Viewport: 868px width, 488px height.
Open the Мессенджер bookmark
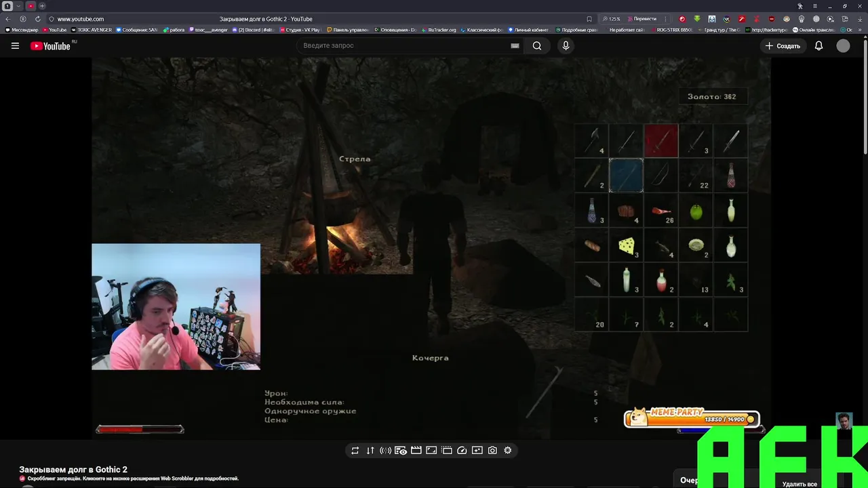pyautogui.click(x=22, y=30)
